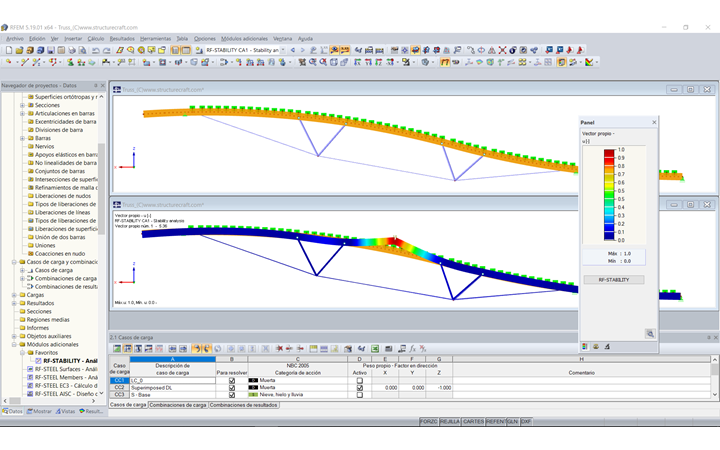This screenshot has width=720, height=450.
Task: Click the New file icon in toolbar
Action: pos(9,50)
